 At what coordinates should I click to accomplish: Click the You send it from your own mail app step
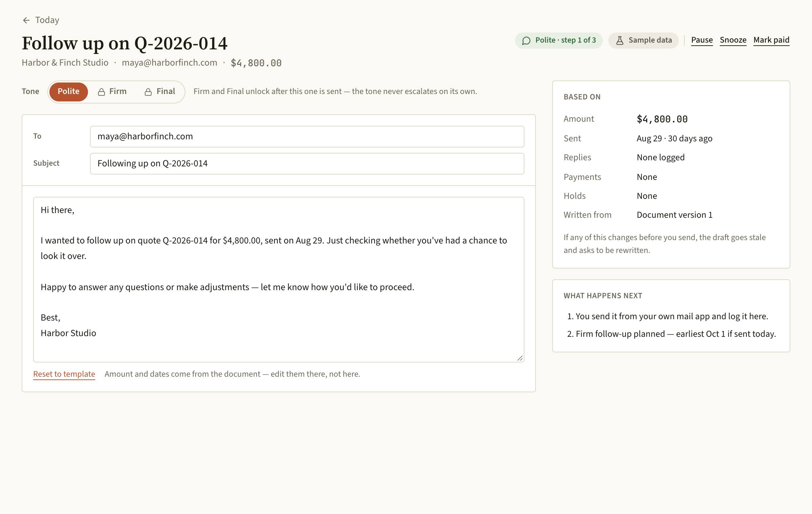coord(672,317)
